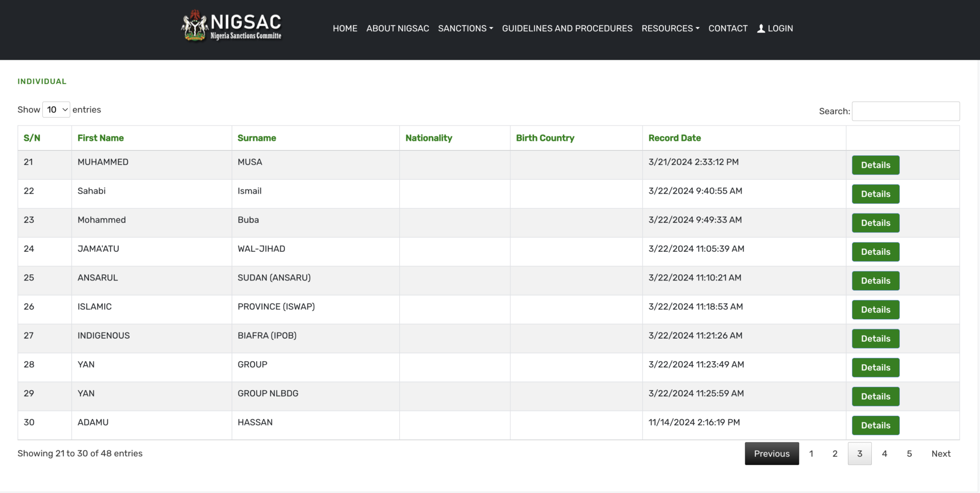Go to the HOME page
The image size is (980, 493).
pos(345,29)
